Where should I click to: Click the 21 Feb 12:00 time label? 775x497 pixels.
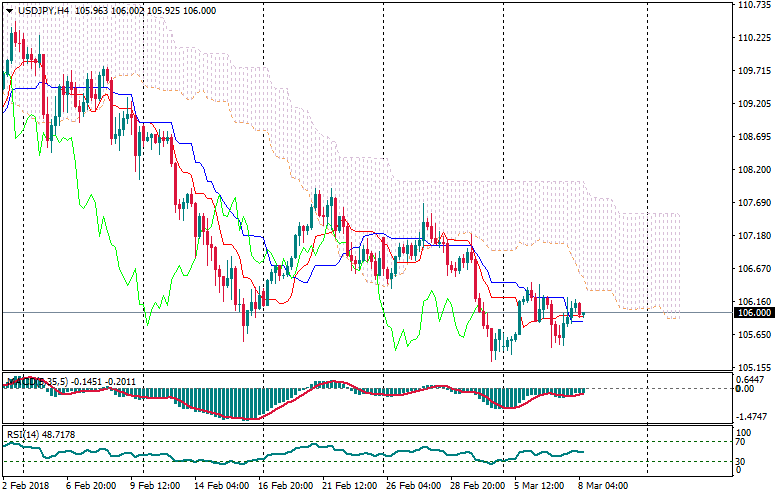point(349,487)
